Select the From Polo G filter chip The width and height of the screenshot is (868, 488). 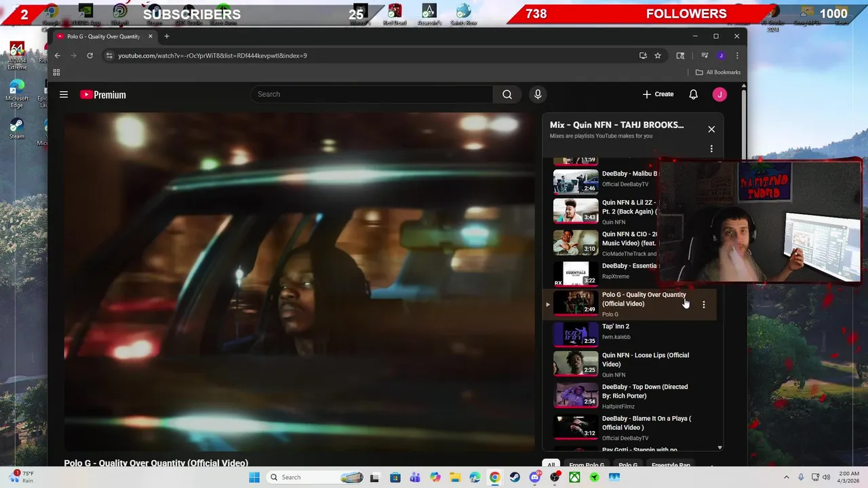587,466
